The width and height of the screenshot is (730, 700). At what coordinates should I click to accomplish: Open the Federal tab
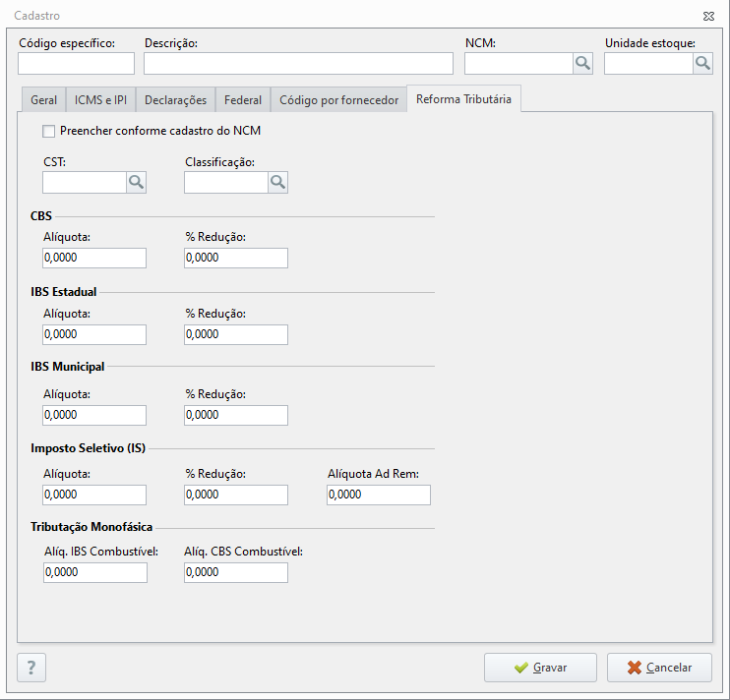coord(243,100)
